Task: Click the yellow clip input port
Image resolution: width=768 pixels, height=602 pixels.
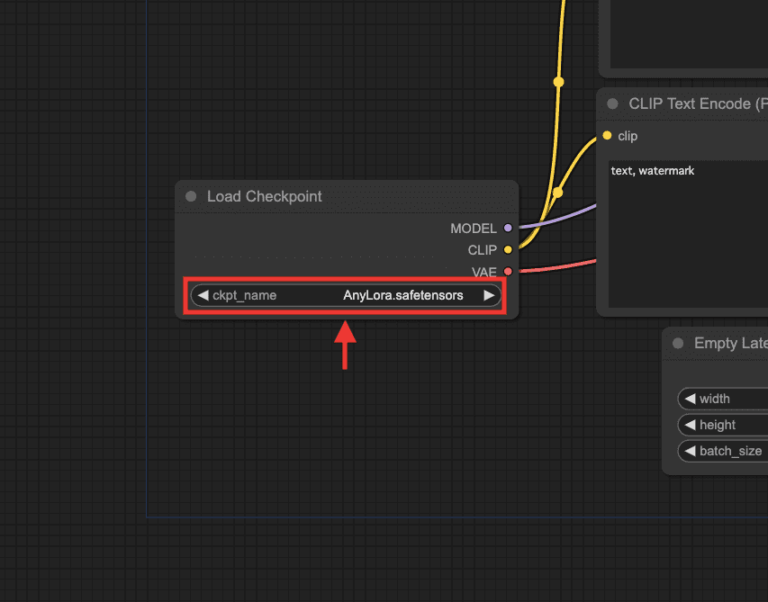Action: [x=606, y=136]
